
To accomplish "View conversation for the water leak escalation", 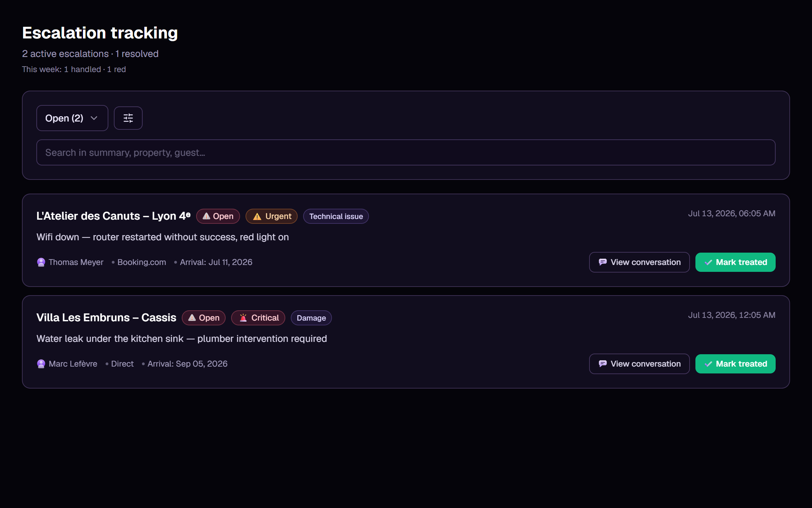I will (639, 364).
